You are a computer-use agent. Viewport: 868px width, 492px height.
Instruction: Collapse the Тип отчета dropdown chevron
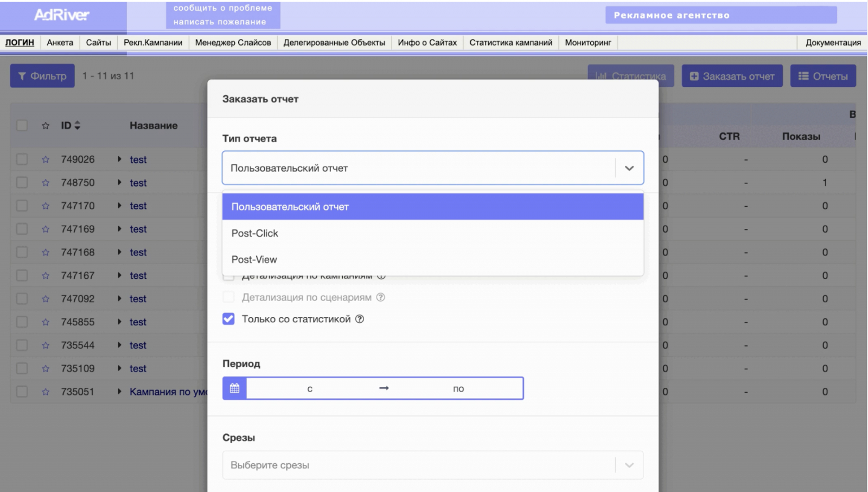[x=629, y=168]
